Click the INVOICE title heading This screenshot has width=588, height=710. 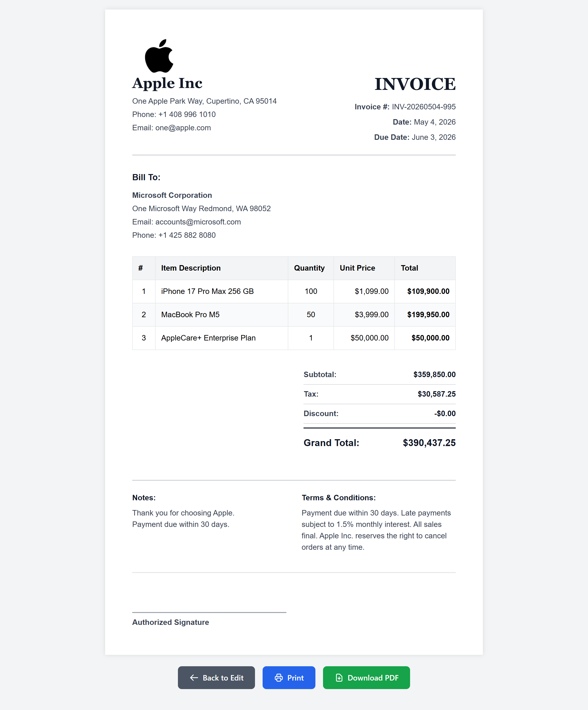click(415, 84)
